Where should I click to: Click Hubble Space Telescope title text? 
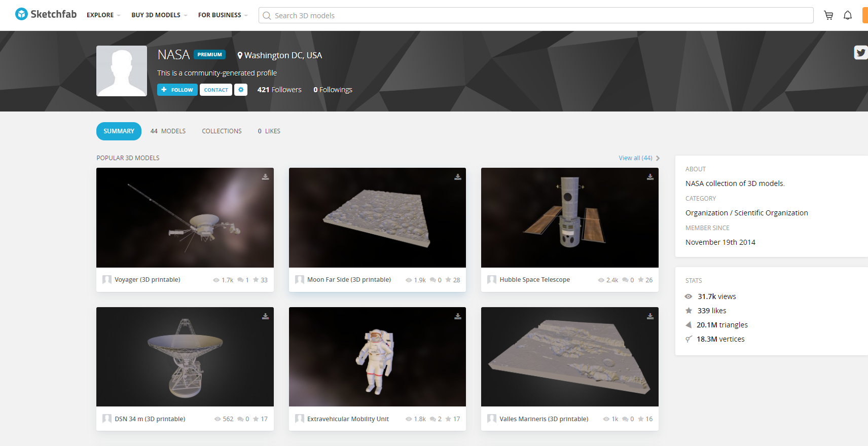click(x=534, y=280)
